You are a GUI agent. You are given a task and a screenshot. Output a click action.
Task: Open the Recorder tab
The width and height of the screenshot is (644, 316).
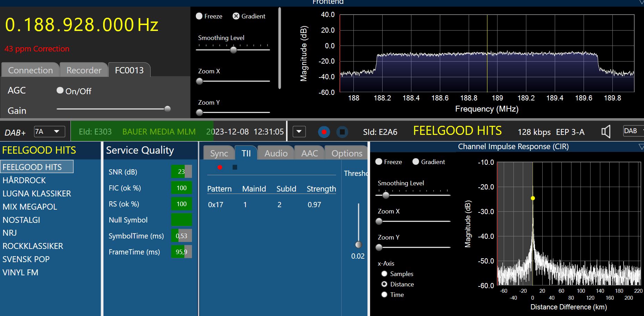84,70
